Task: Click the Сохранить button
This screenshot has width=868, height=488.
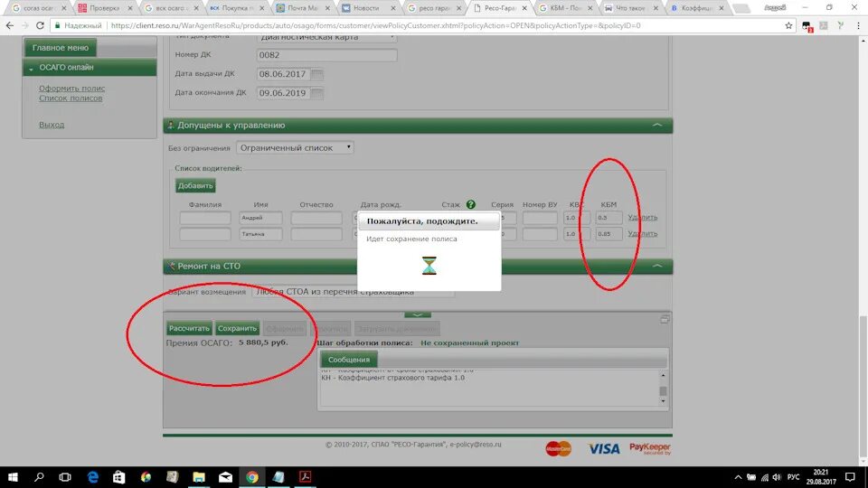Action: click(x=237, y=328)
